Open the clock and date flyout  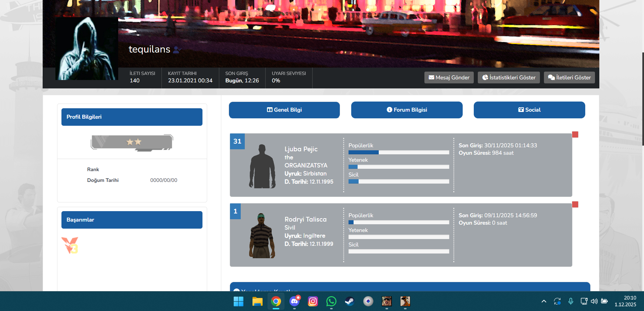(625, 301)
